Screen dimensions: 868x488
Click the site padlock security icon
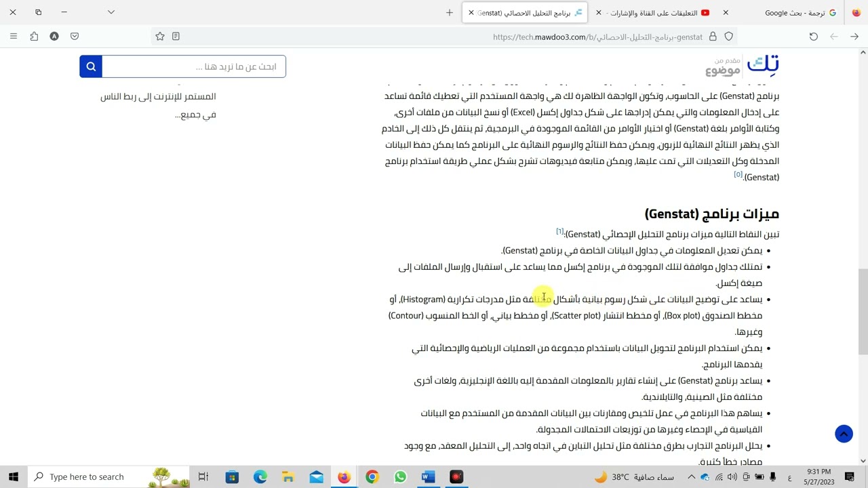(713, 37)
